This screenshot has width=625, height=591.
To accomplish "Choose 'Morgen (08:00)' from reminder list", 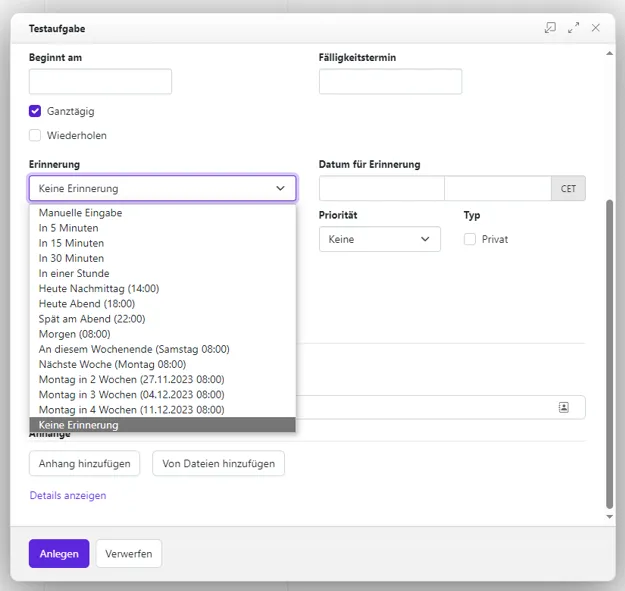I will 74,334.
